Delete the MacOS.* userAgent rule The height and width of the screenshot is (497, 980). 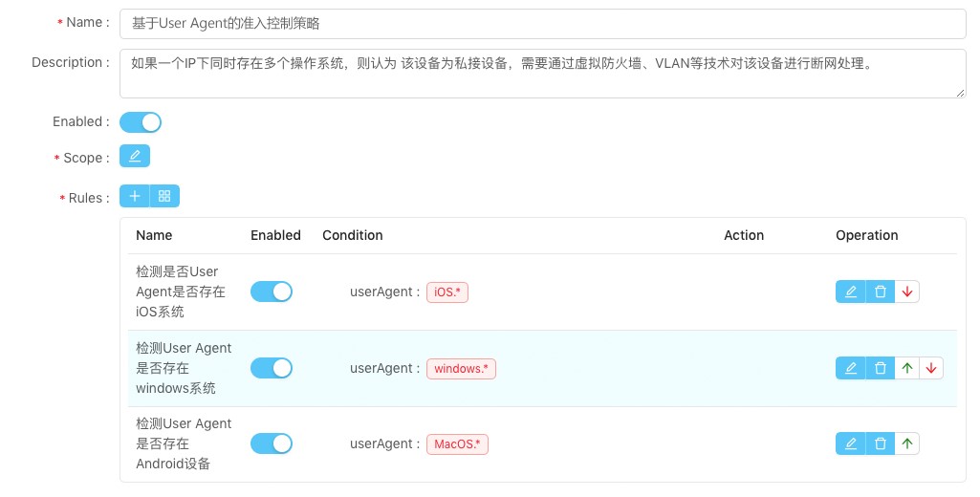tap(880, 443)
